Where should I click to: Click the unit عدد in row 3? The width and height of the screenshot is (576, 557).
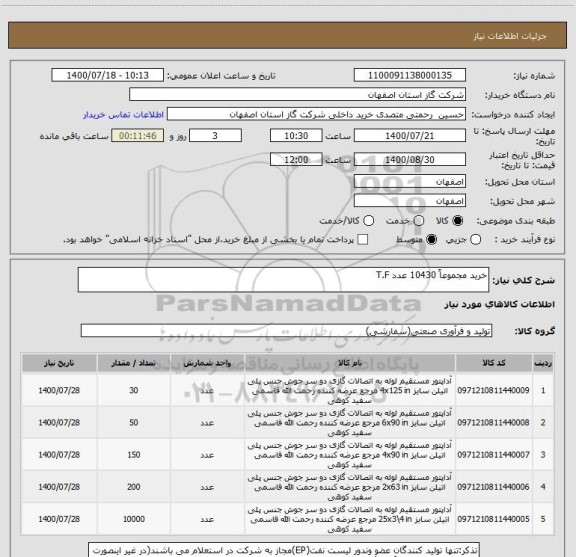pos(207,455)
